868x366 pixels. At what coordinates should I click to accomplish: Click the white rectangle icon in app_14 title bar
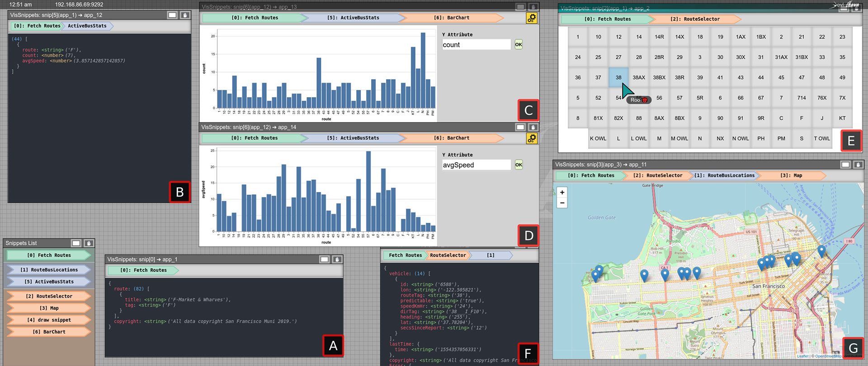coord(520,127)
